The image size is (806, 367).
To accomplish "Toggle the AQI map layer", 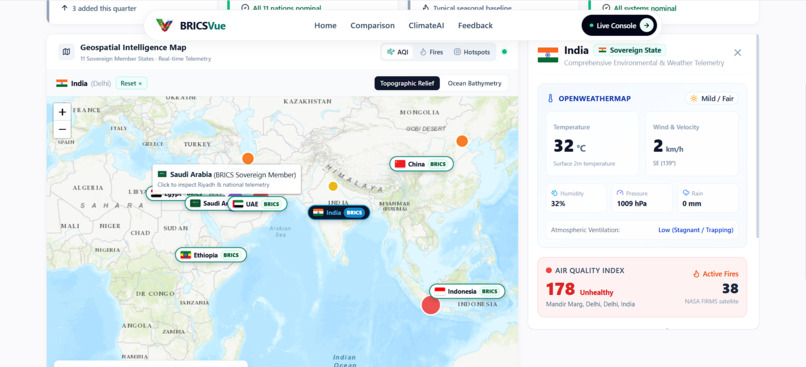I will (x=398, y=52).
